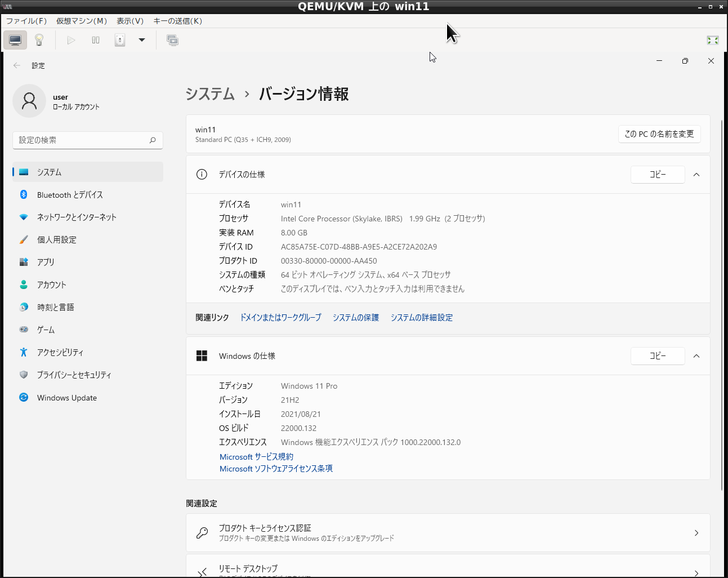Open アクセシビリティ settings
Screen dimensions: 728x578
[88, 352]
